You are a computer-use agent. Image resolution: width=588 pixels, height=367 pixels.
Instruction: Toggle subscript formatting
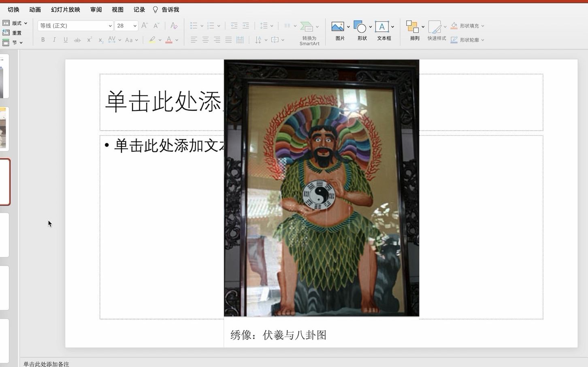coord(101,40)
